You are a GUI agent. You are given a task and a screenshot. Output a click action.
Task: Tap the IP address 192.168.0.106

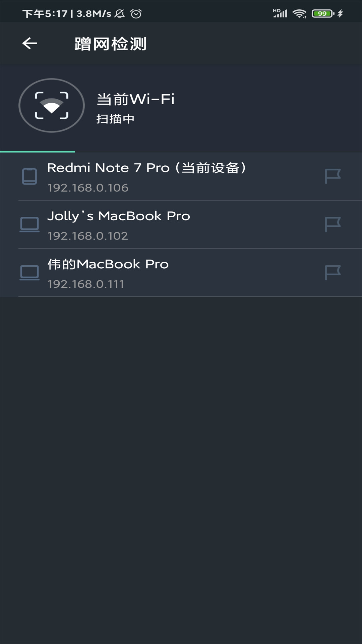pyautogui.click(x=88, y=188)
